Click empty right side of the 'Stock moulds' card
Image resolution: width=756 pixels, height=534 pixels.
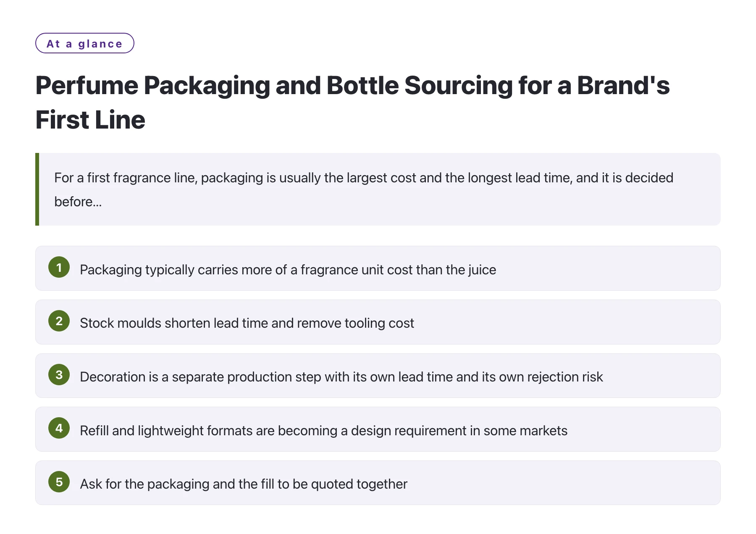click(x=567, y=322)
